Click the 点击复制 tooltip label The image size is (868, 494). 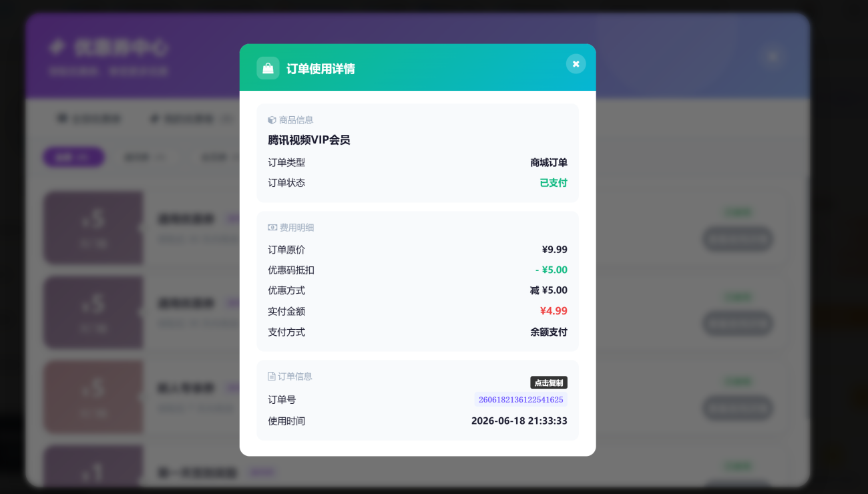549,383
